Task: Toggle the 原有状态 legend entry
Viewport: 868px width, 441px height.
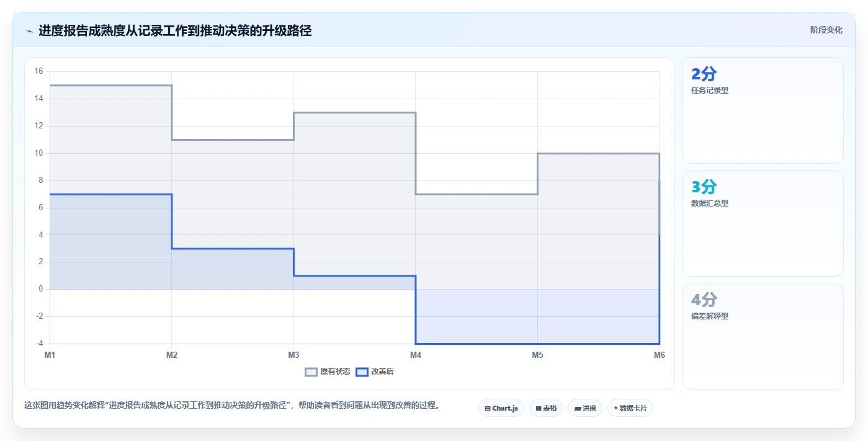Action: (328, 372)
